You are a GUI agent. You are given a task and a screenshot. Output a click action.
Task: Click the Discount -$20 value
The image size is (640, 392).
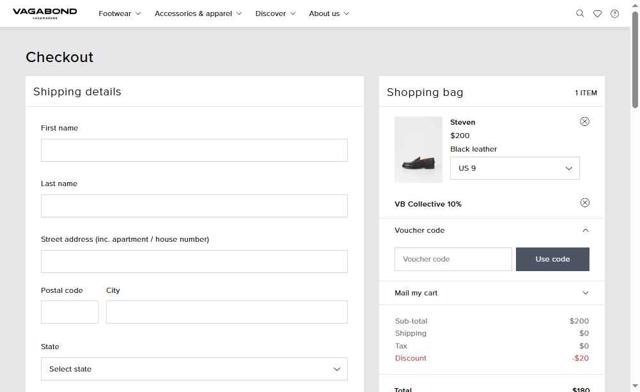pyautogui.click(x=580, y=358)
